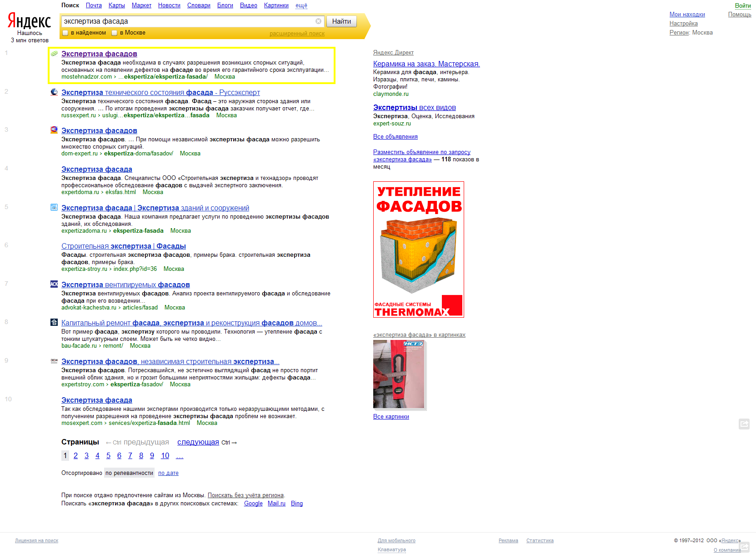
Task: Clear the search query with the X icon
Action: coord(318,21)
